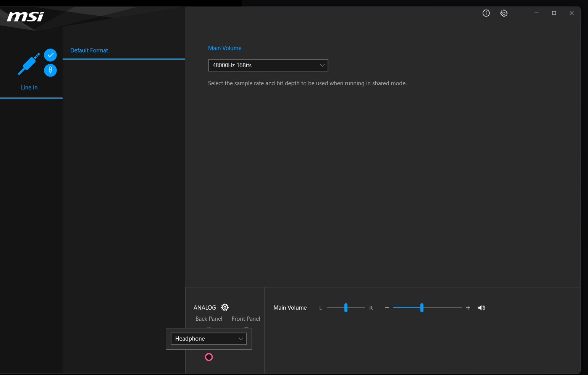
Task: Adjust the Main Volume level slider
Action: [x=427, y=308]
